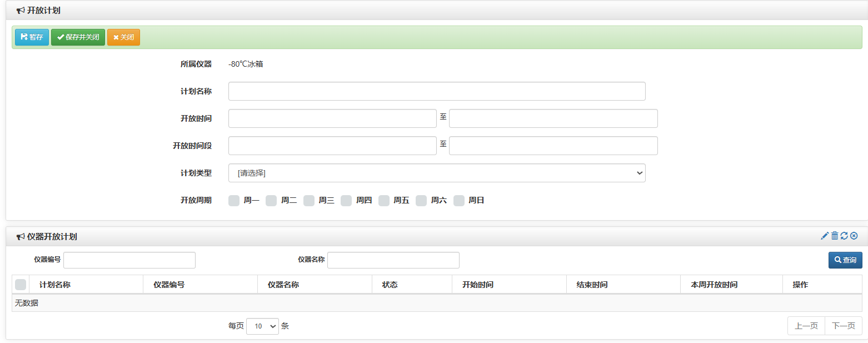Click the 计划名称 input field
Screen dimensions: 868x343
tap(437, 91)
